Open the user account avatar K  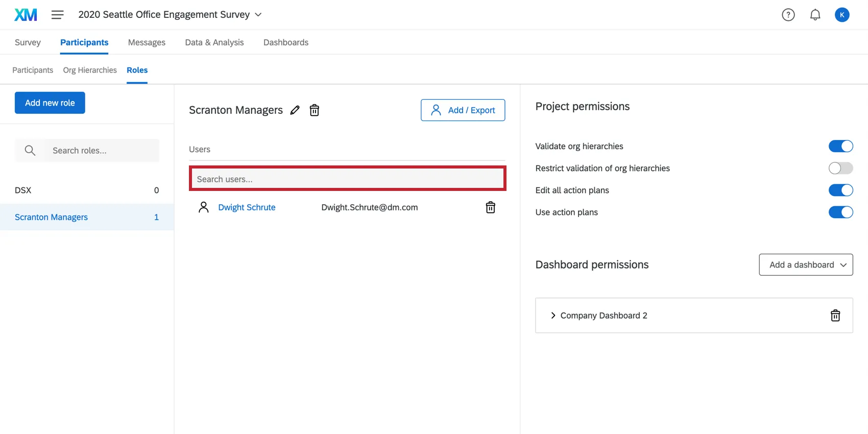(x=842, y=15)
